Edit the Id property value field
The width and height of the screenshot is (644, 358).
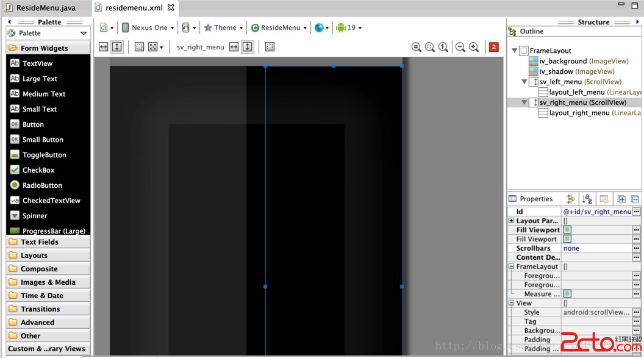[x=597, y=212]
